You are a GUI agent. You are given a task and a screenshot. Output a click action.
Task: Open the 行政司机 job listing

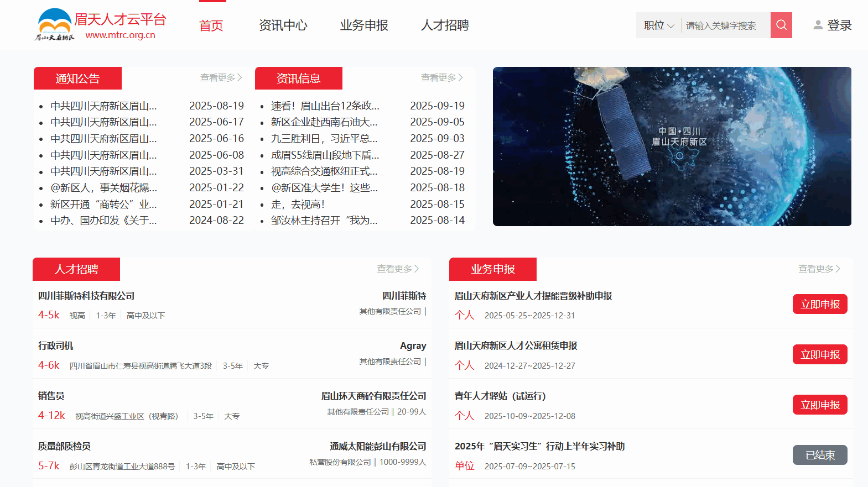[56, 345]
